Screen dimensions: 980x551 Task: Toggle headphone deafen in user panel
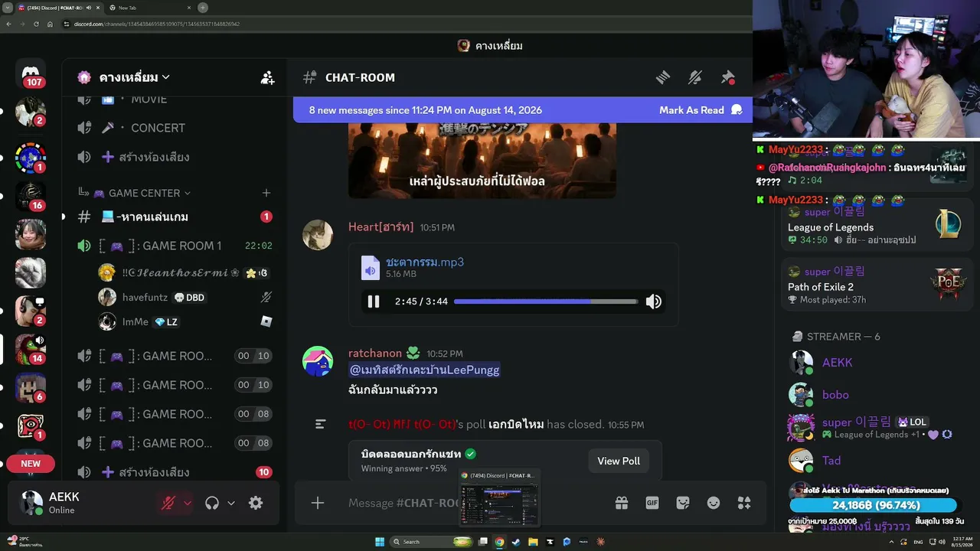pos(212,503)
